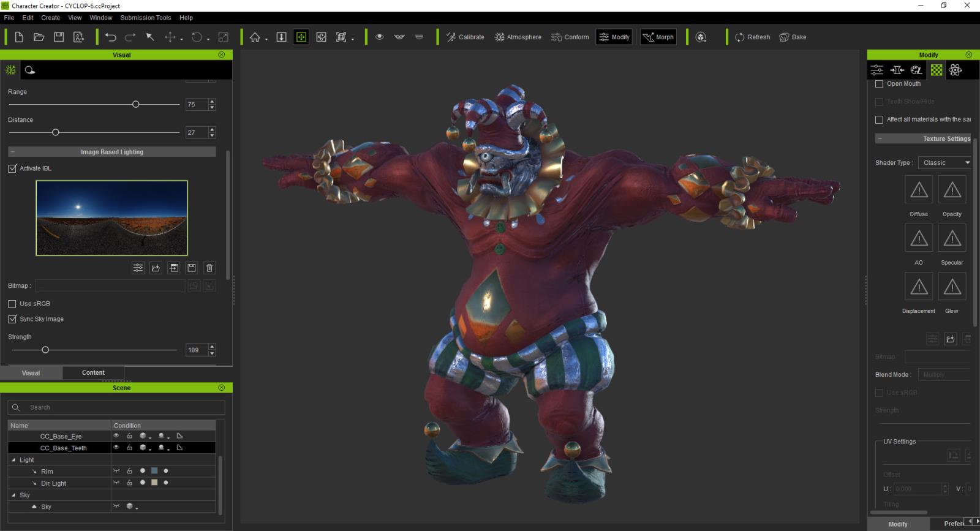Toggle the Modify panel button
Image resolution: width=980 pixels, height=531 pixels.
tap(614, 37)
